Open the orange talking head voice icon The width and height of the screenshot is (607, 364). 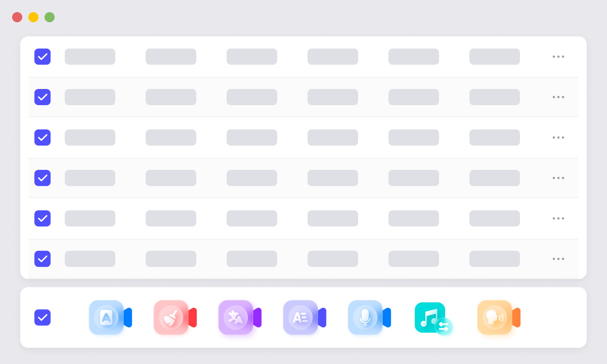pos(498,317)
